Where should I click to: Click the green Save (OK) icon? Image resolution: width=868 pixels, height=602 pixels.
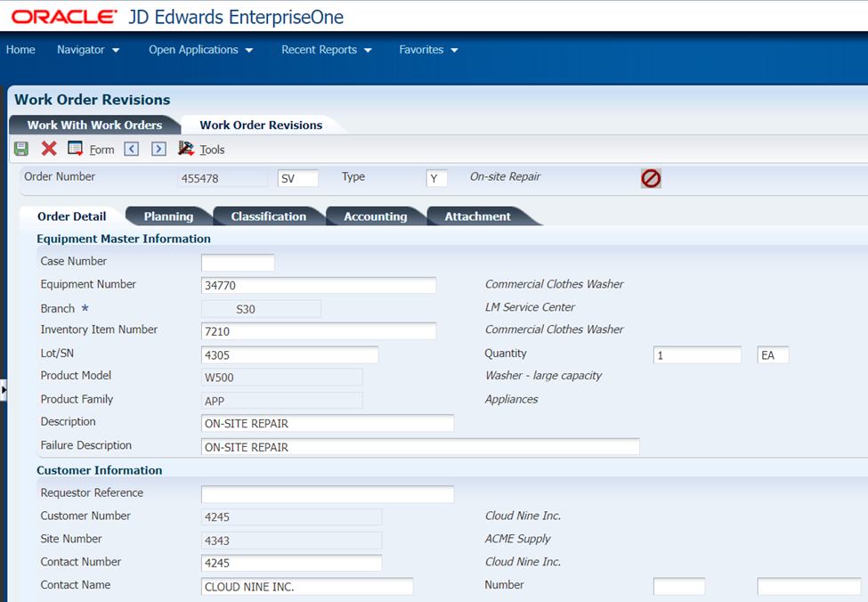click(21, 149)
